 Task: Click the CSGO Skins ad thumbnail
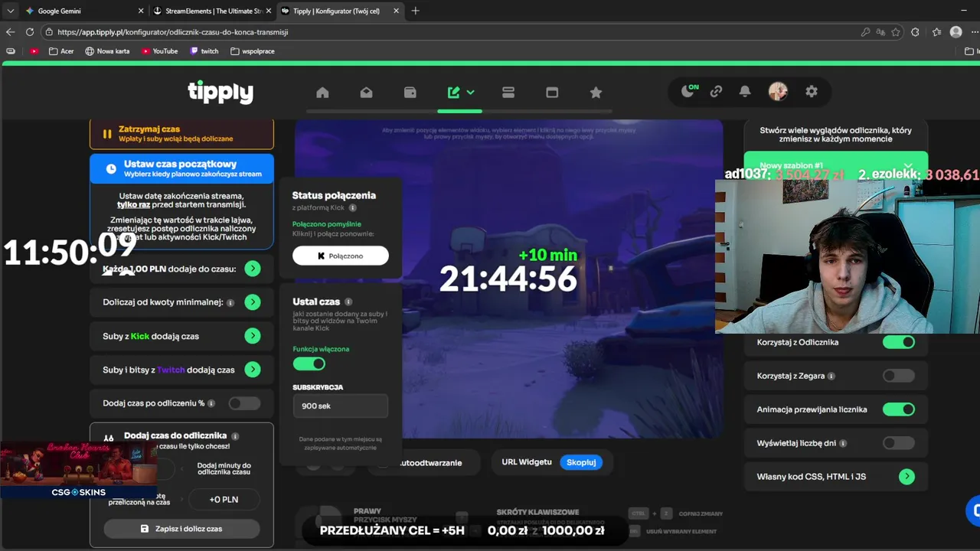78,470
